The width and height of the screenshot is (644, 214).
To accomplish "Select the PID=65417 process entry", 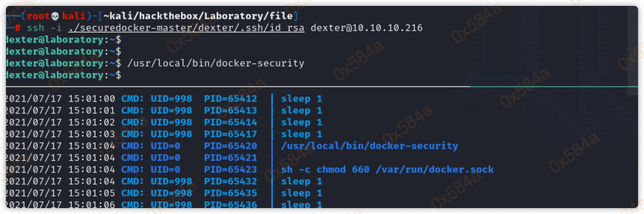I will click(x=230, y=134).
